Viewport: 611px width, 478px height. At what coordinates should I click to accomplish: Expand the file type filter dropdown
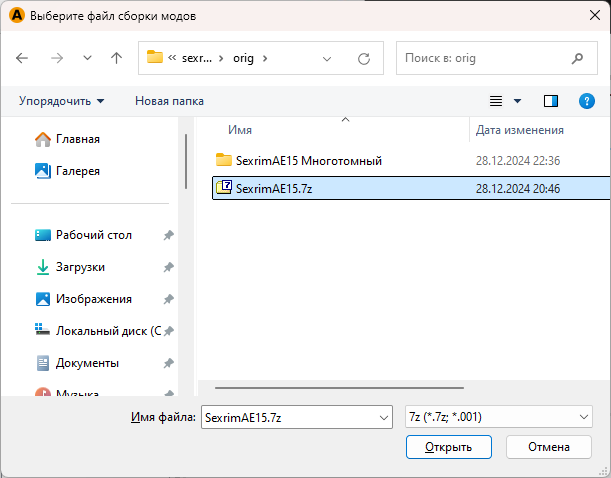[584, 417]
